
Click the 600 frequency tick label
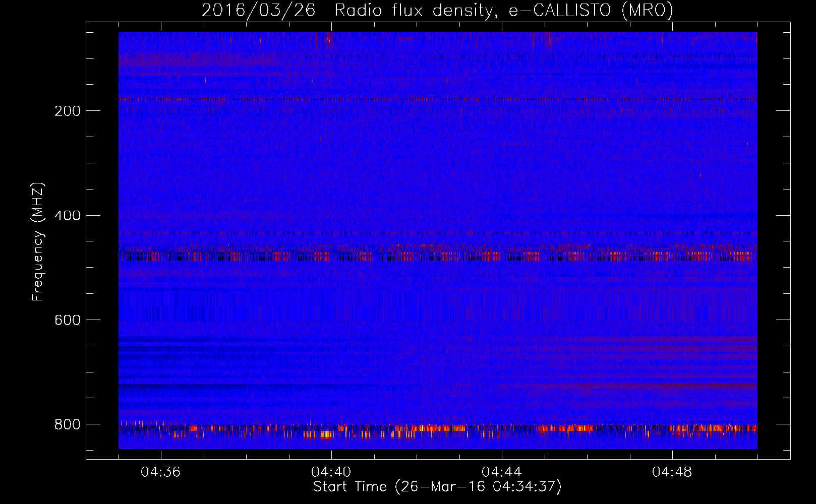click(x=68, y=321)
